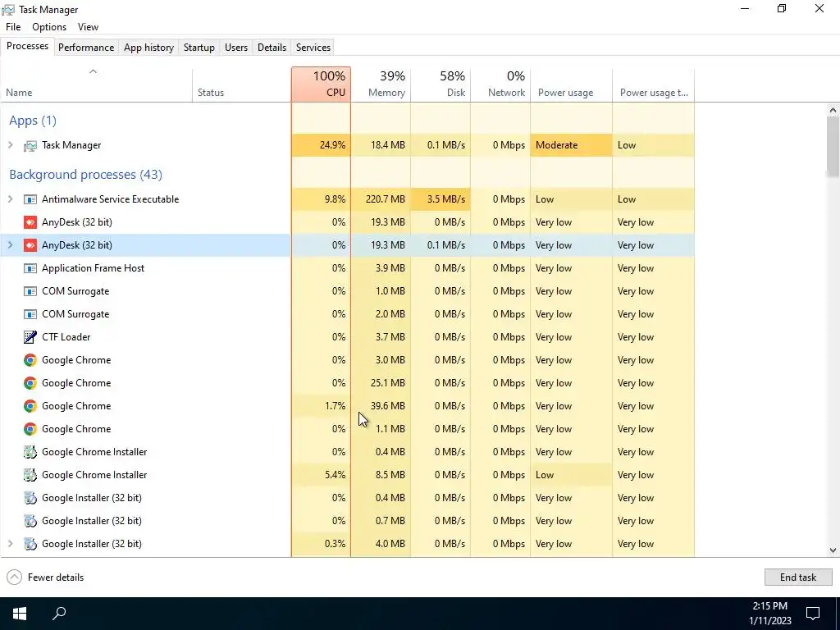
Task: Click the scrollbar down arrow
Action: click(x=833, y=550)
